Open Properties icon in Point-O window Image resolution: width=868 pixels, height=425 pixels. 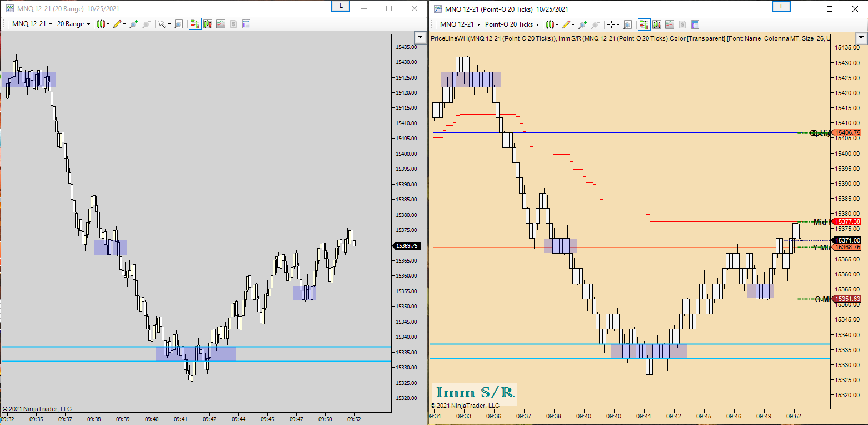(x=695, y=24)
